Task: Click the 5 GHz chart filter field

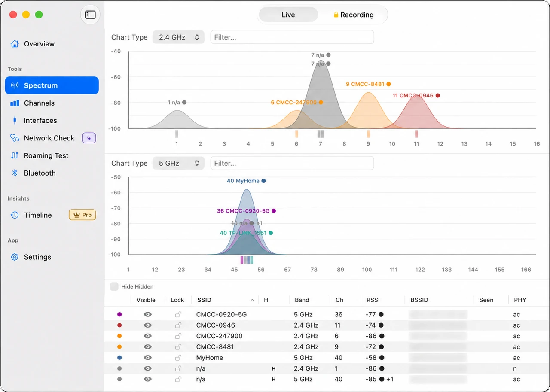Action: point(292,163)
